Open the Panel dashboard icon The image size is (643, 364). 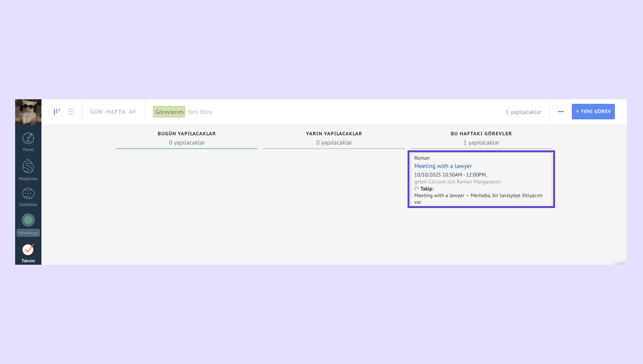pos(28,142)
